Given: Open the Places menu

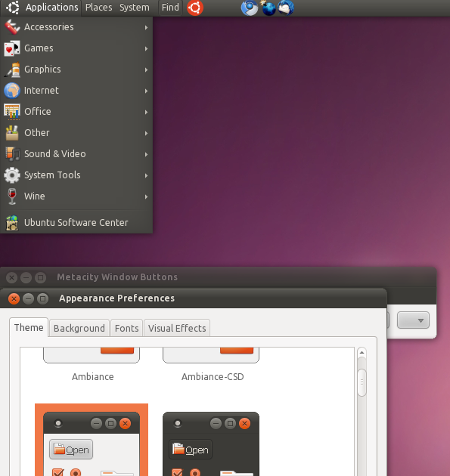Looking at the screenshot, I should (99, 8).
